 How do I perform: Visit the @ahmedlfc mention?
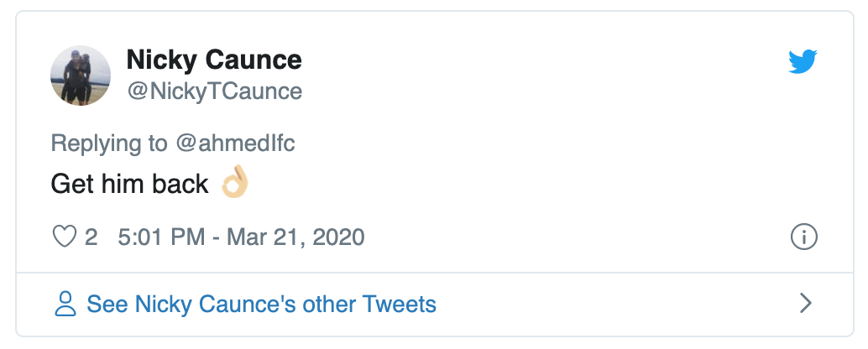[235, 143]
